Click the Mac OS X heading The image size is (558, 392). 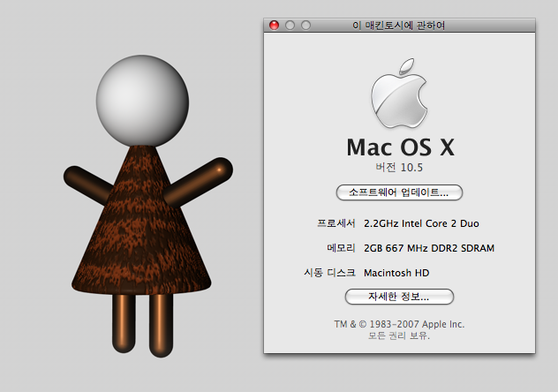[x=400, y=147]
